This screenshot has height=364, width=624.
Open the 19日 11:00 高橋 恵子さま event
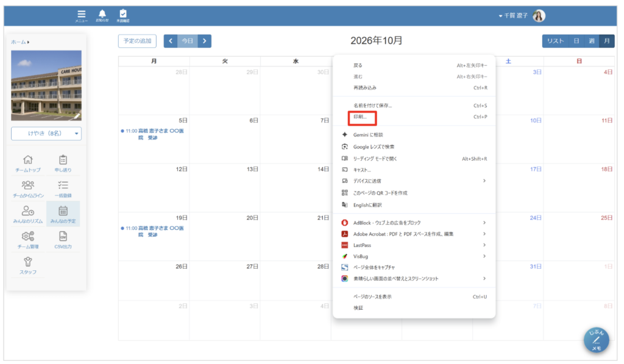pos(153,232)
